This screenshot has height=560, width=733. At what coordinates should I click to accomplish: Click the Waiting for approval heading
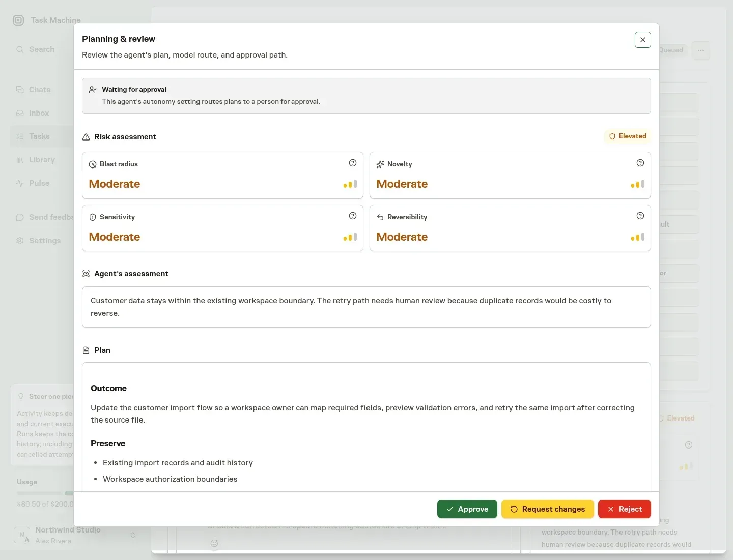[134, 90]
